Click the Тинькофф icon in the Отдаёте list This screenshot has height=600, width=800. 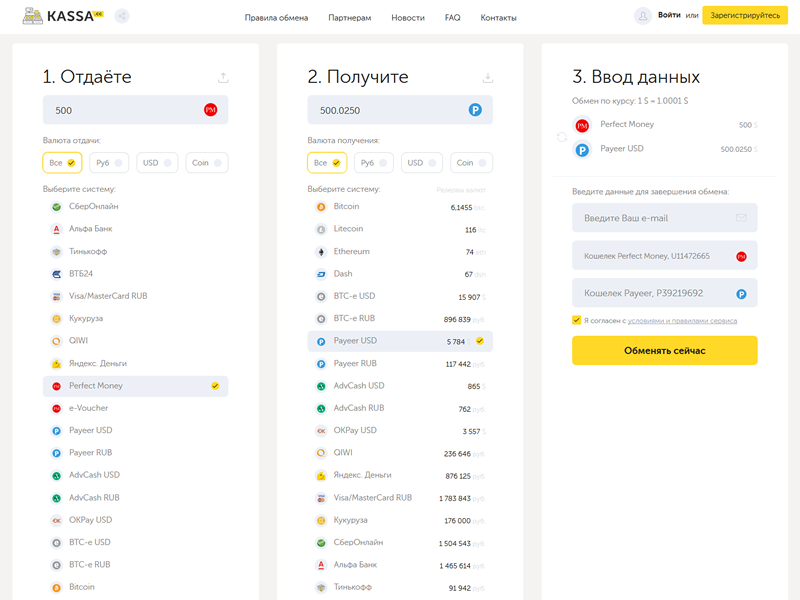57,252
